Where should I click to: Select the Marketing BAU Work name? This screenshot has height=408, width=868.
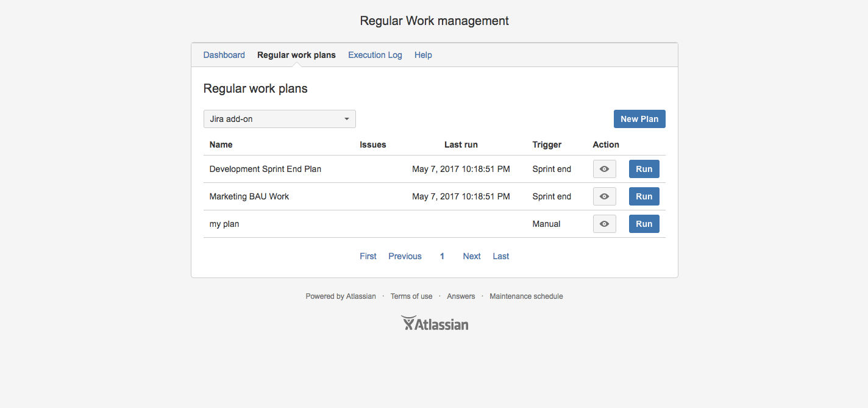(249, 196)
